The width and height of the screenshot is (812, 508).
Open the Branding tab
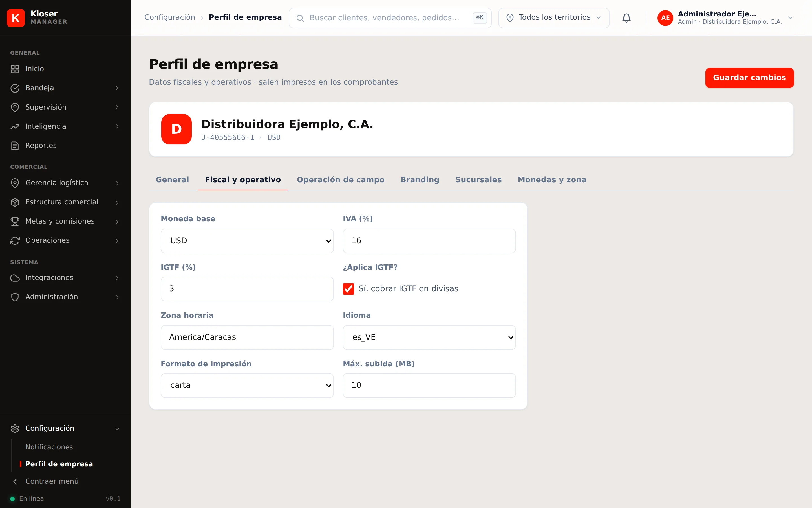[x=420, y=180]
